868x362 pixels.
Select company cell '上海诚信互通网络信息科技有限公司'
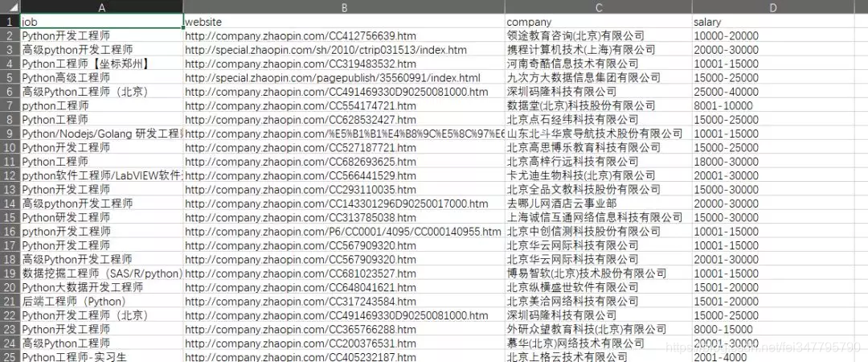(599, 217)
